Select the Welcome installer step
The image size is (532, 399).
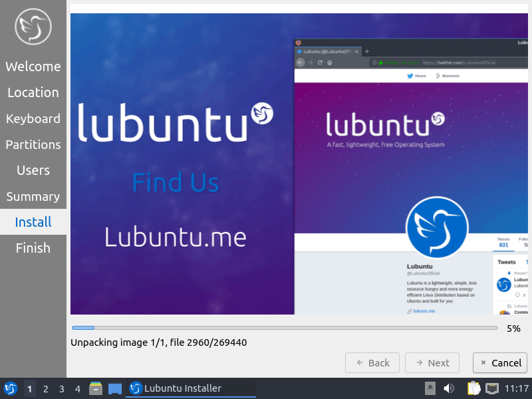point(33,66)
